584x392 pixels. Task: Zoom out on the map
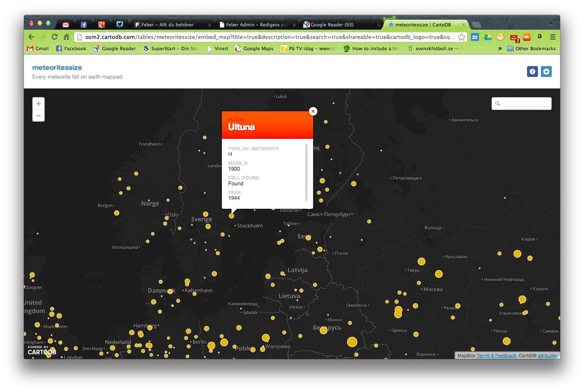tap(38, 116)
